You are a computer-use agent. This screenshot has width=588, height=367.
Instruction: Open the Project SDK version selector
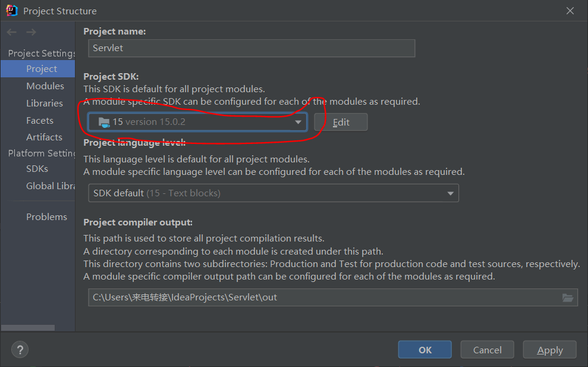coord(196,121)
